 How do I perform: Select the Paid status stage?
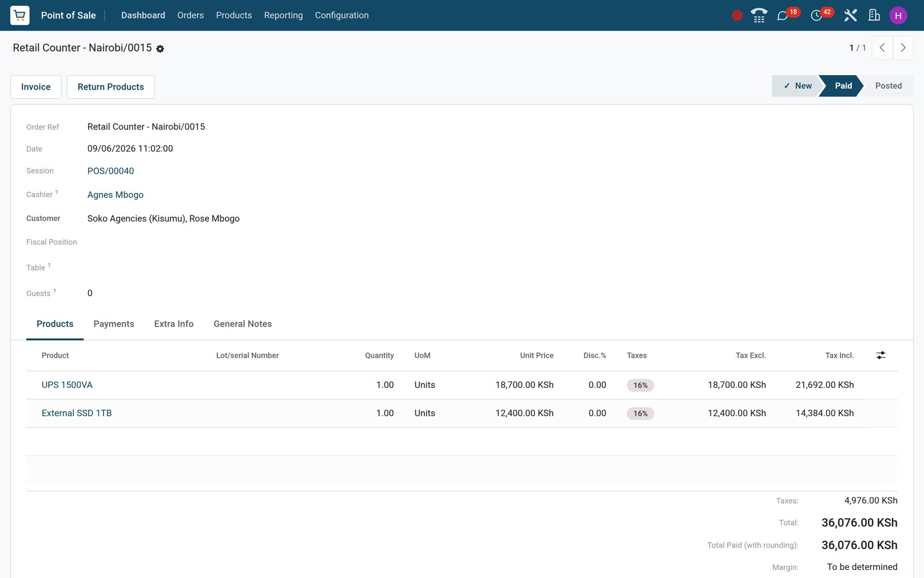point(843,86)
